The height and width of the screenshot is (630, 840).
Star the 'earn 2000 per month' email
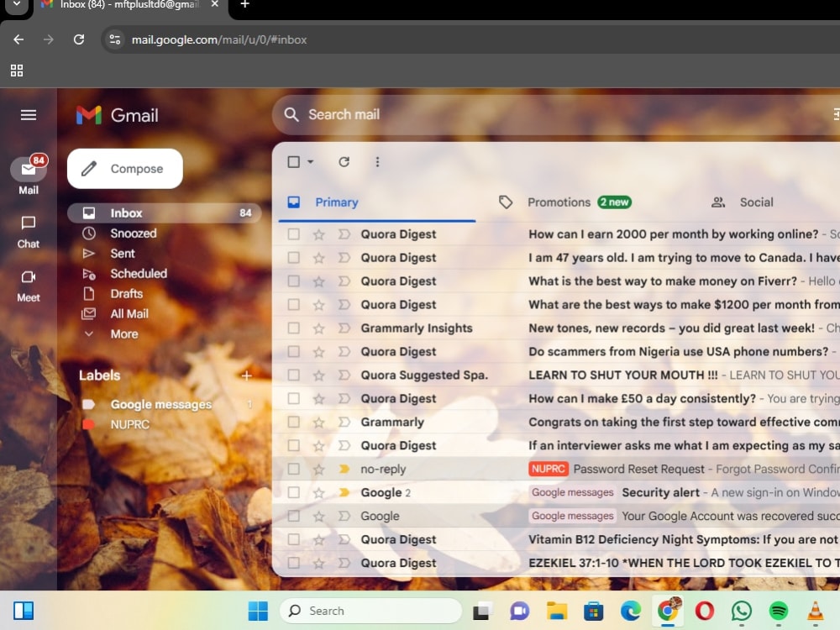tap(318, 234)
